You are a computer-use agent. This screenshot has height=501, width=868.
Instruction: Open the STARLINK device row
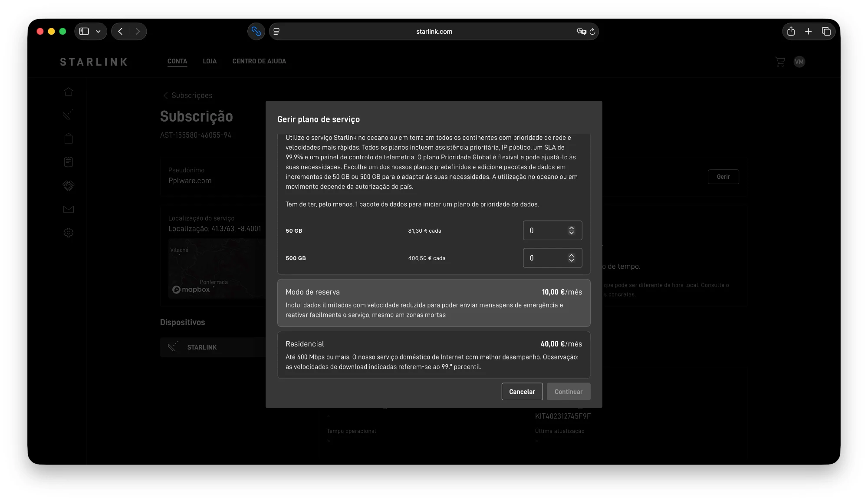click(x=213, y=347)
